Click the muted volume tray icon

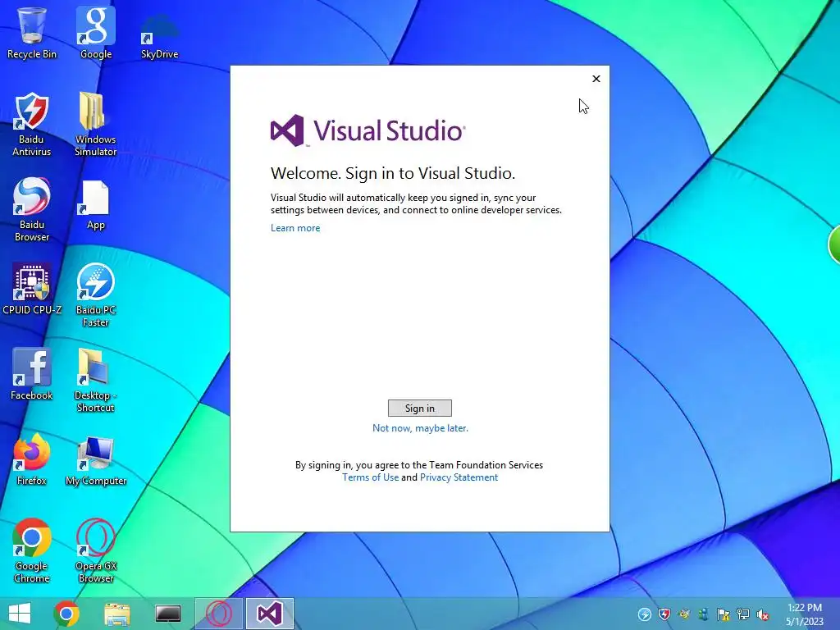[x=763, y=614]
